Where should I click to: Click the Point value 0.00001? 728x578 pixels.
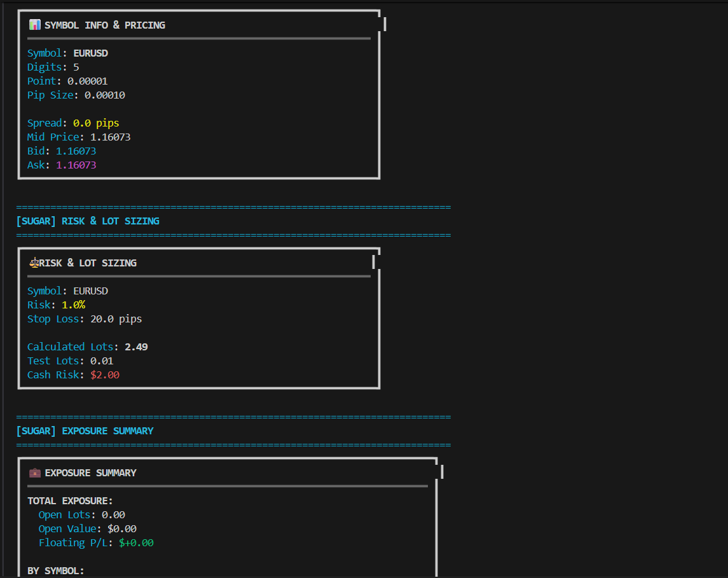(x=87, y=81)
